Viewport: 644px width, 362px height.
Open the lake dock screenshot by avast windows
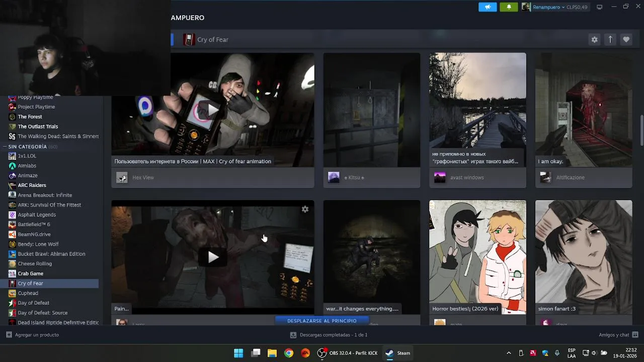(x=477, y=110)
